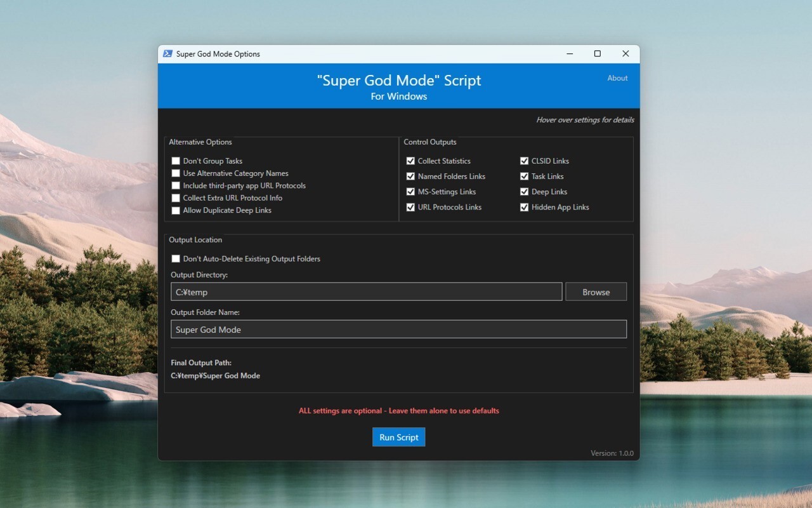812x508 pixels.
Task: Click the Run Script button
Action: coord(398,437)
